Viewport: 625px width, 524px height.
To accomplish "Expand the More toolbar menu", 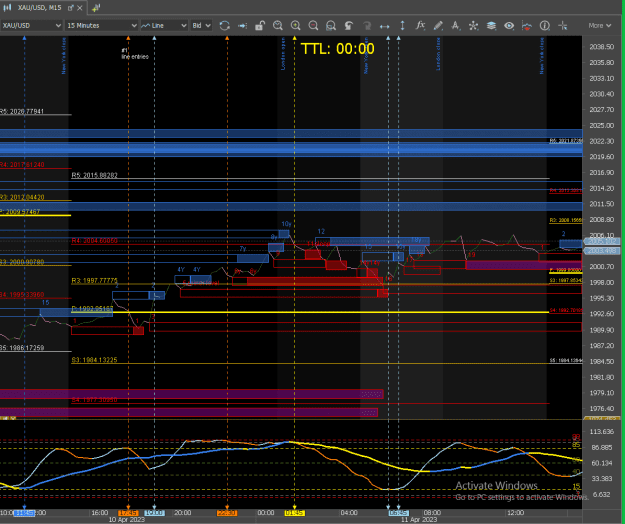I will [x=599, y=26].
